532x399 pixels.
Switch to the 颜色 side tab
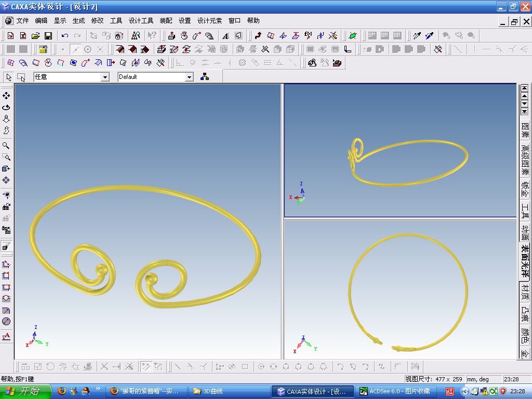[525, 336]
